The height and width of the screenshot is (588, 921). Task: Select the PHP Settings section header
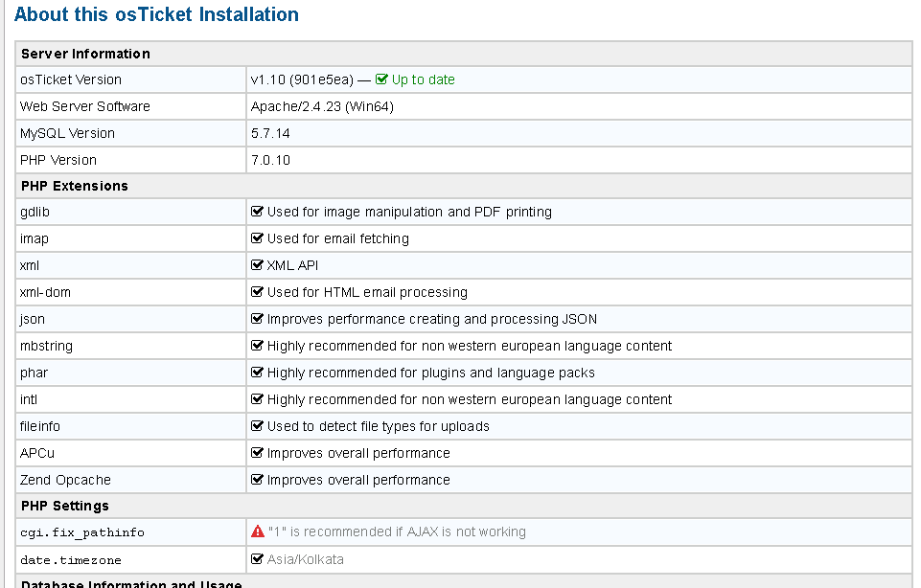point(464,506)
